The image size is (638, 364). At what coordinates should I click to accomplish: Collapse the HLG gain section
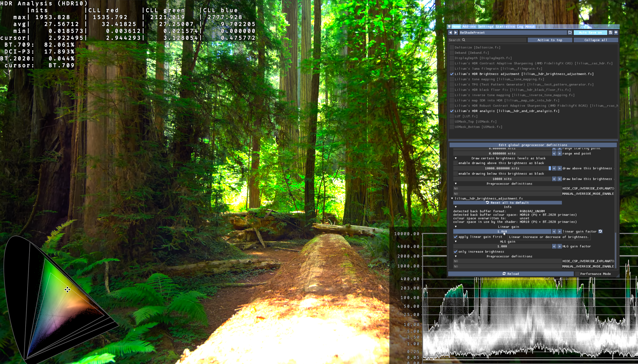click(456, 241)
